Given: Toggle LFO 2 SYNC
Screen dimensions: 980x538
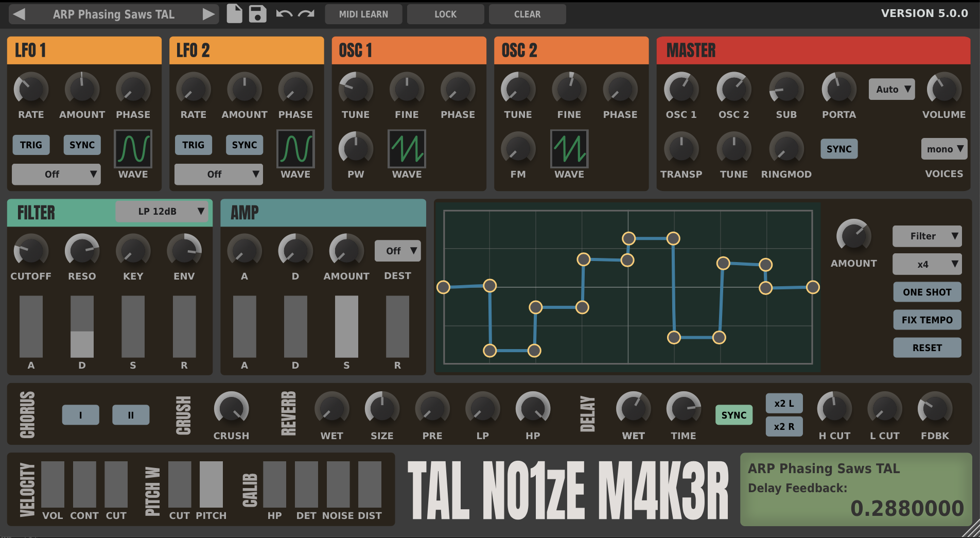Looking at the screenshot, I should [244, 145].
